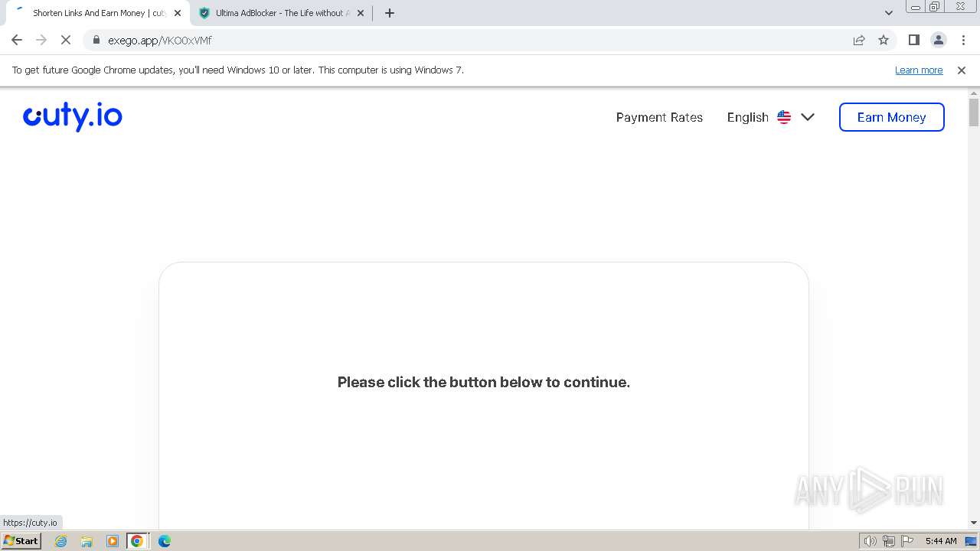
Task: Open the English language dropdown
Action: point(771,117)
